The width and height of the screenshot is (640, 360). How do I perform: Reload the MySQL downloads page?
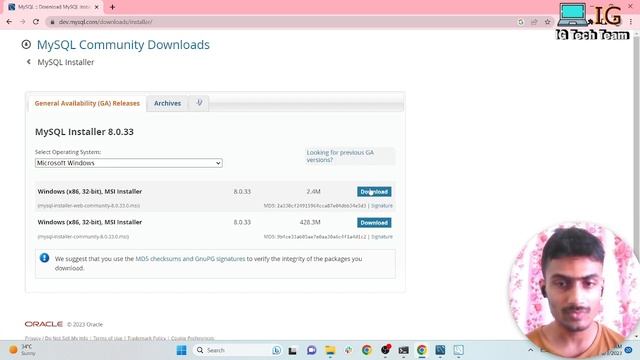[36, 22]
